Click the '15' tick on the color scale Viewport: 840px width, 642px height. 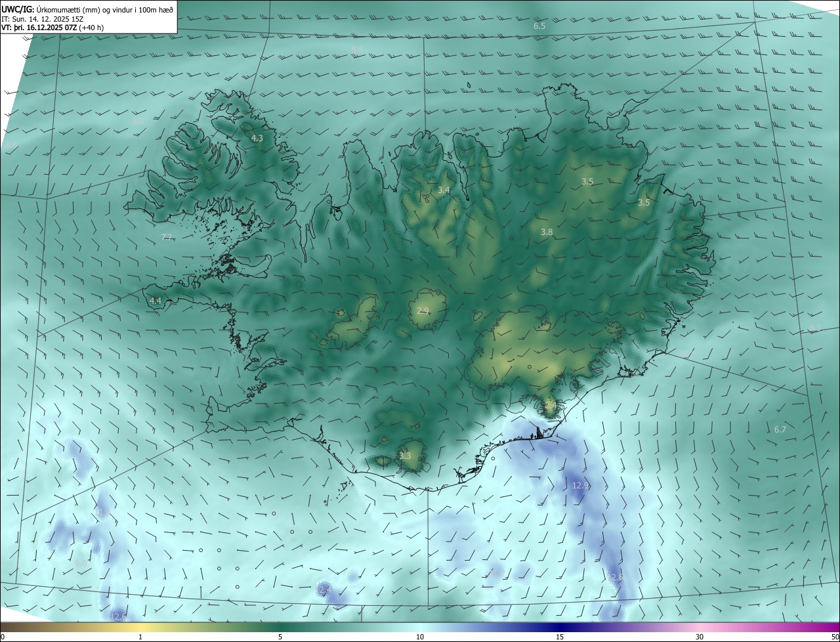coord(560,637)
